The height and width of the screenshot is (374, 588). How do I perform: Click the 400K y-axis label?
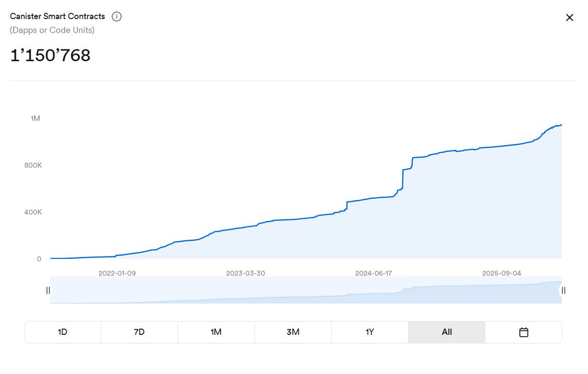coord(33,212)
